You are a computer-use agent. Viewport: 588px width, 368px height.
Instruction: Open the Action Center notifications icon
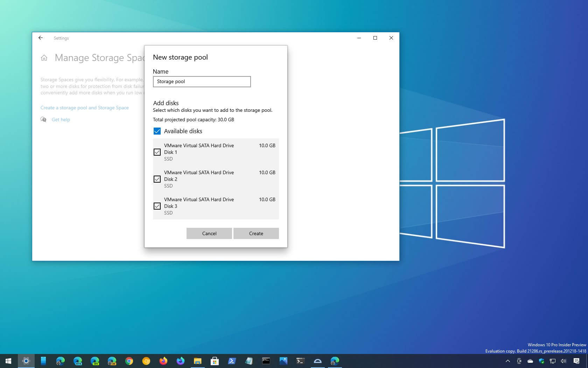click(576, 361)
